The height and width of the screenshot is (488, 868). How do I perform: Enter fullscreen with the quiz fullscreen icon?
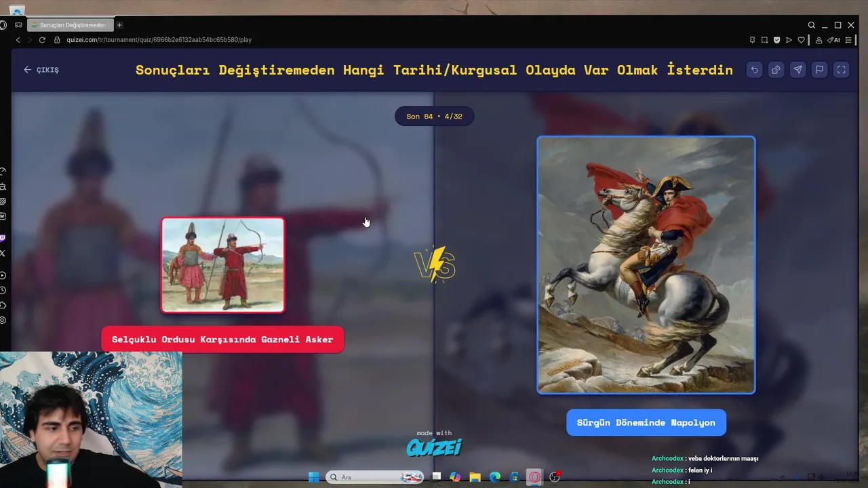[x=841, y=70]
